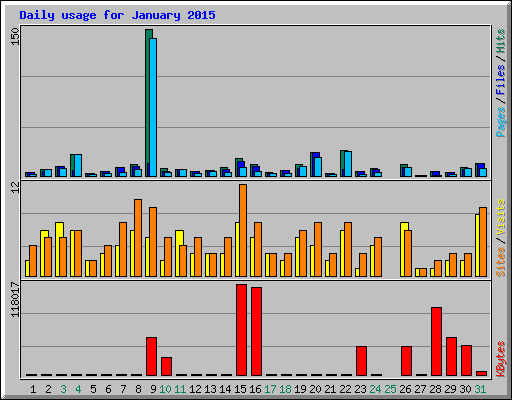Click the red KBytes bar for day 28
512x400 pixels.
point(436,341)
